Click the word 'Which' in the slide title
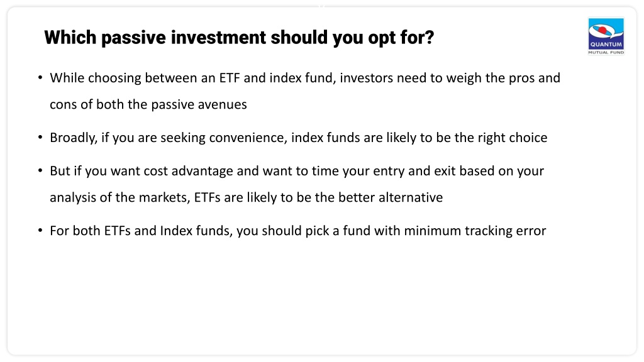 coord(70,37)
